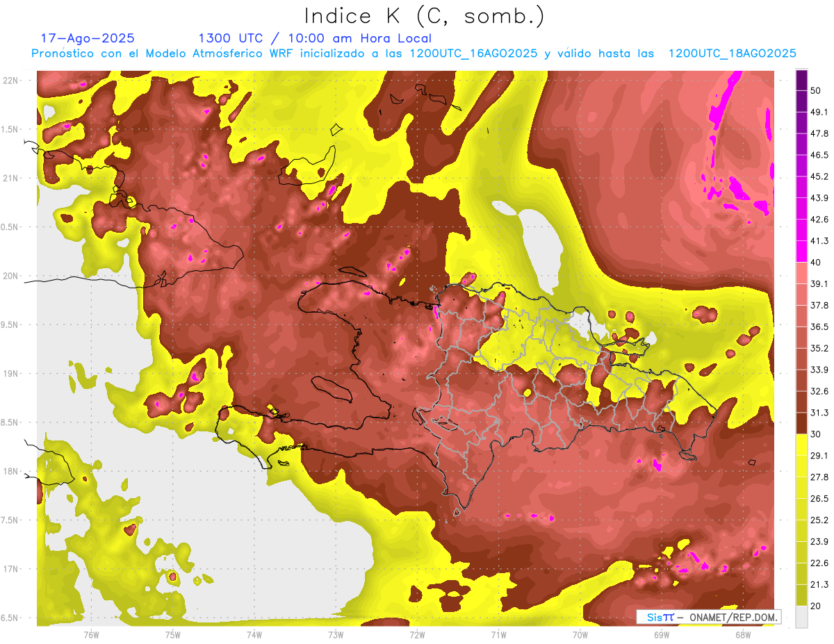Click the 'Sis' logo text in the credit box
The image size is (834, 644).
click(x=653, y=617)
